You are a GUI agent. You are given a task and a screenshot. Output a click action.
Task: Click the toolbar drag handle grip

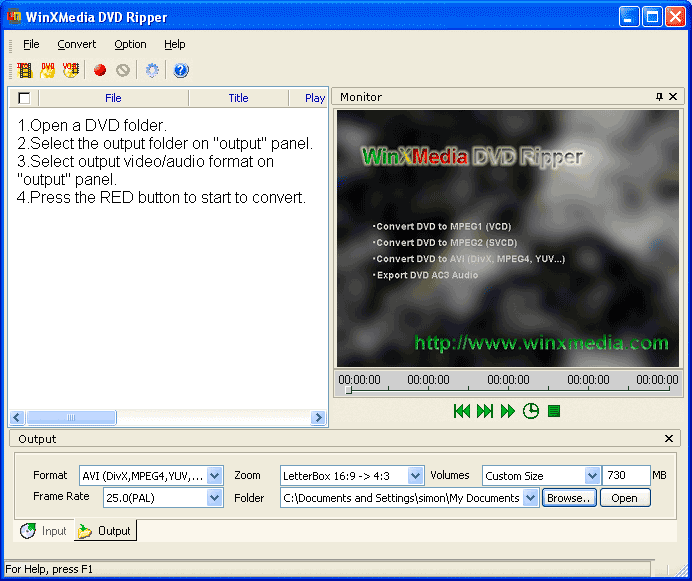(11, 70)
